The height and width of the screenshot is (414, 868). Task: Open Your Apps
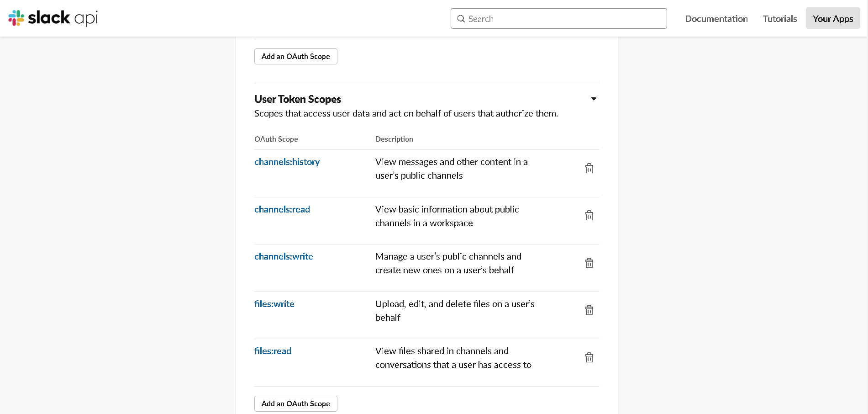832,19
